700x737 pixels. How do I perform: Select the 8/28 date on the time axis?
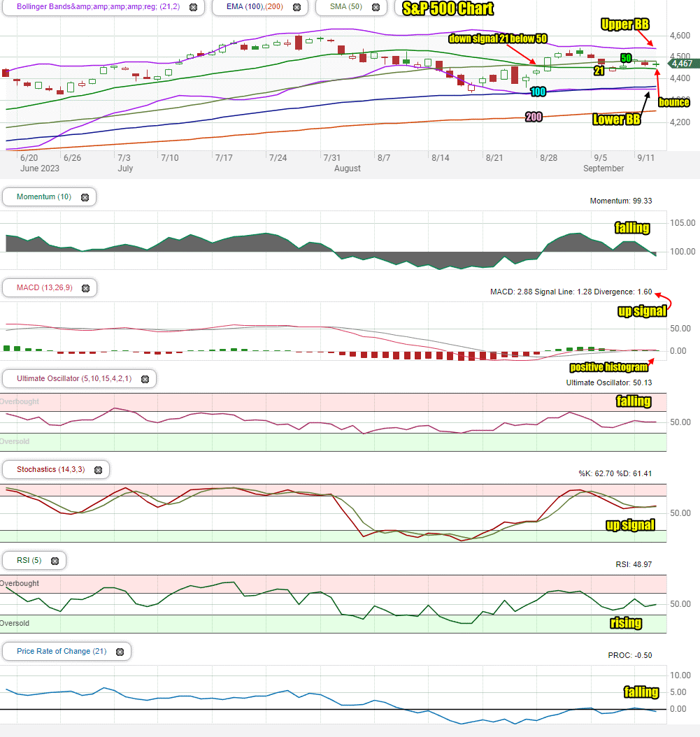coord(549,158)
